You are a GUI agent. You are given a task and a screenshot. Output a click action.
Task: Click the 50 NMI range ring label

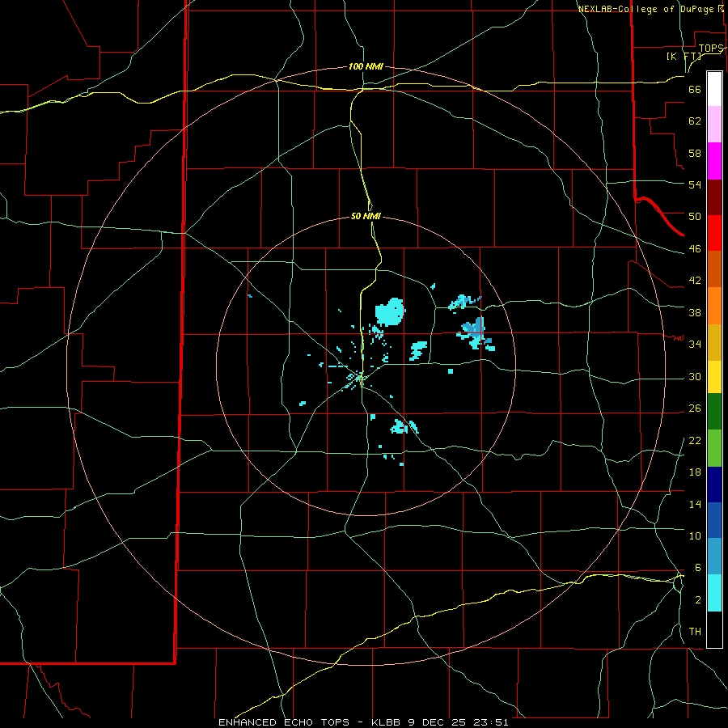point(366,216)
